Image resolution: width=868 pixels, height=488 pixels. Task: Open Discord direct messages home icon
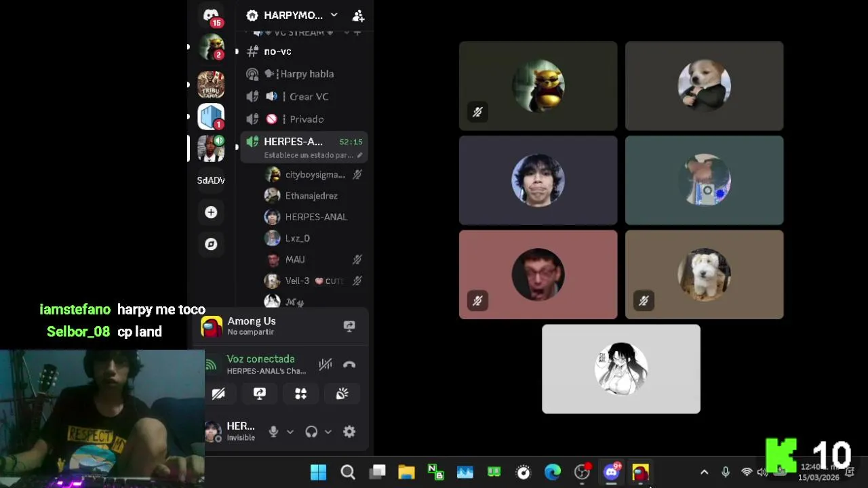[211, 15]
